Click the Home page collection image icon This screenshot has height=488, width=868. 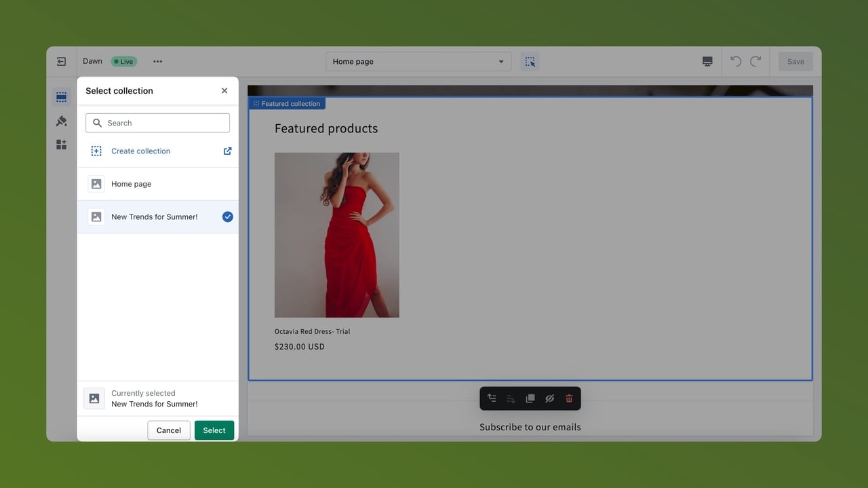96,184
